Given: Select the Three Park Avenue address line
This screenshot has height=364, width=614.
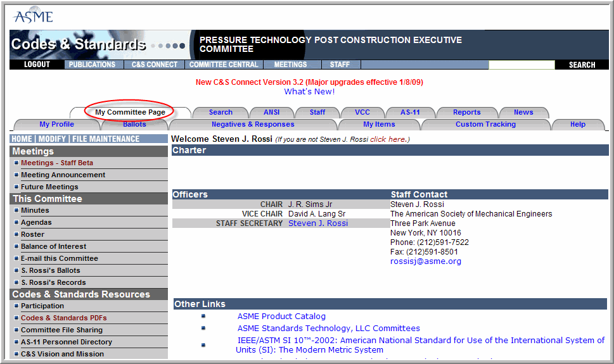Looking at the screenshot, I should coord(423,223).
